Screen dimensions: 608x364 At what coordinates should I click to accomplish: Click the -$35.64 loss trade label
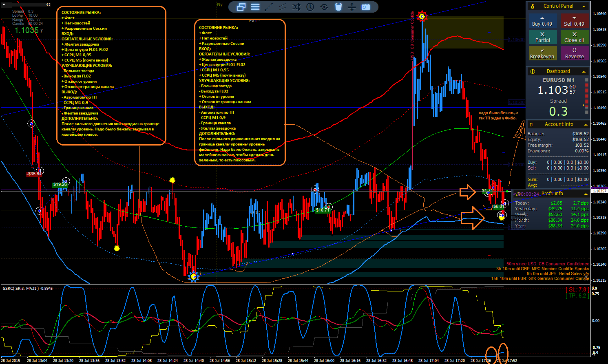point(34,174)
